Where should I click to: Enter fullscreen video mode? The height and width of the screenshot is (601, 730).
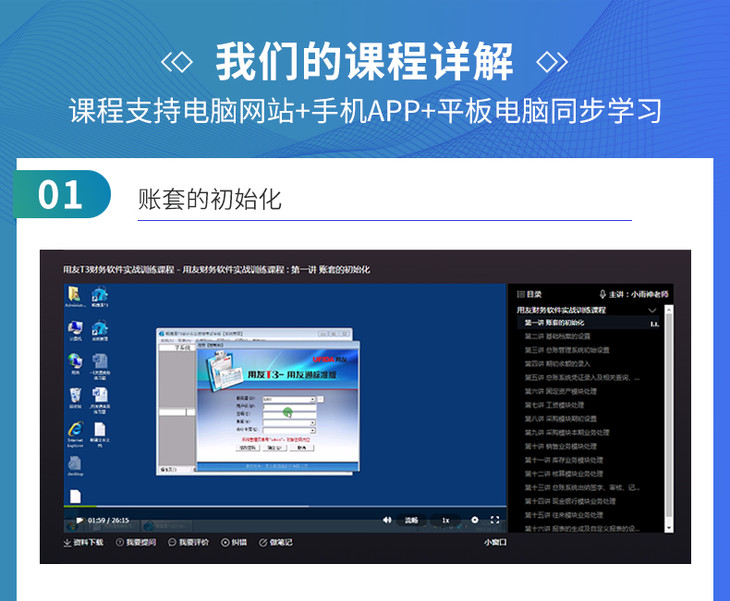click(493, 520)
